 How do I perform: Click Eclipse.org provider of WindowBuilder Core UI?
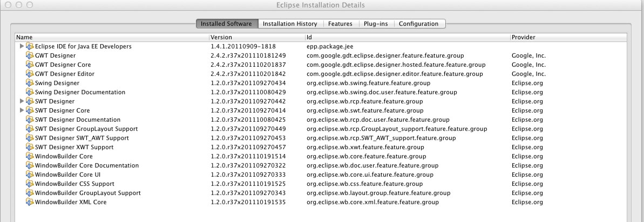pyautogui.click(x=527, y=175)
